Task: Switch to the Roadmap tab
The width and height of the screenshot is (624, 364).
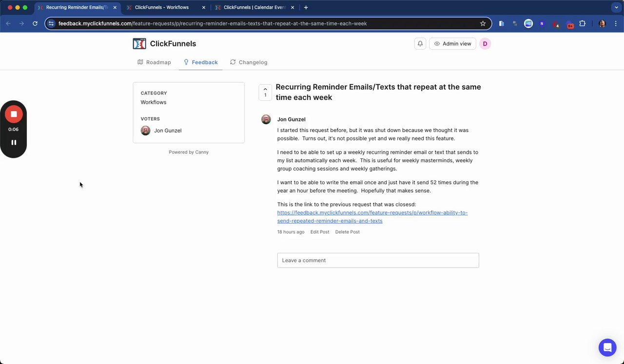Action: (154, 62)
